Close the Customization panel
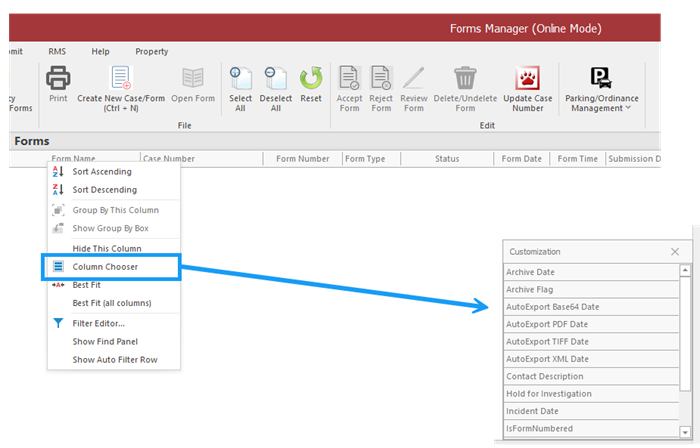 click(x=675, y=252)
